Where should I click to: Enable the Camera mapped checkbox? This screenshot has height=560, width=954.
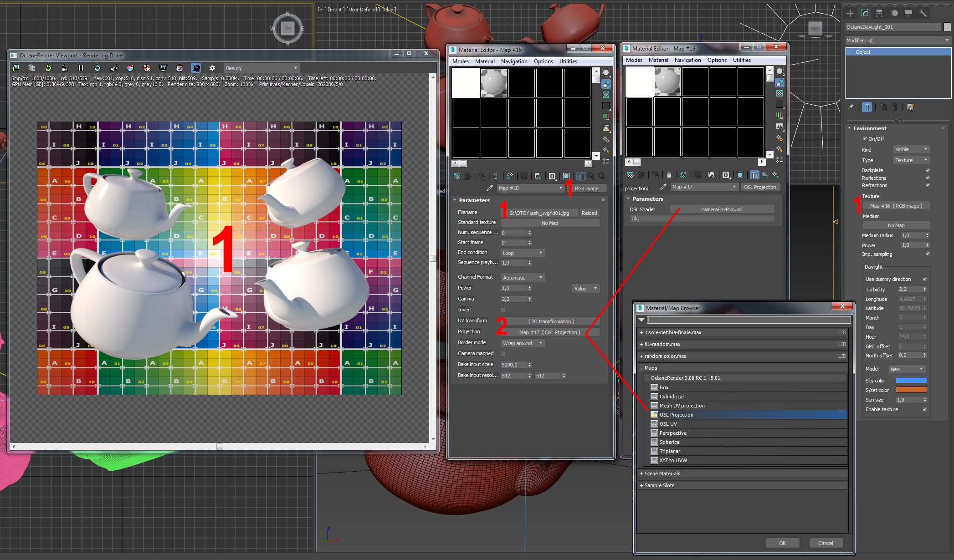pyautogui.click(x=503, y=354)
